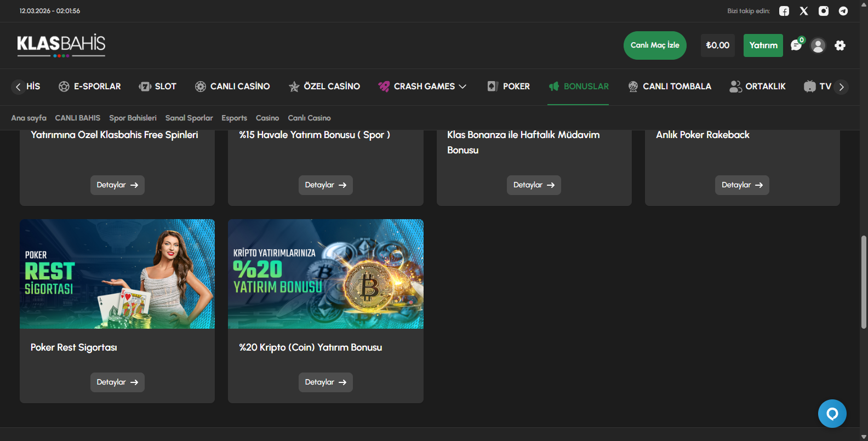Open Detaylar for Poker Rest Sigortası

coord(117,382)
